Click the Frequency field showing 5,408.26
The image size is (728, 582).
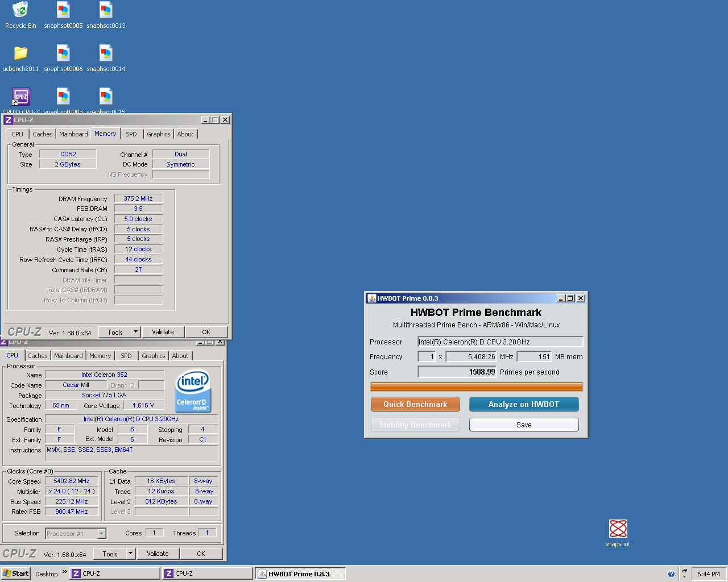(x=471, y=357)
